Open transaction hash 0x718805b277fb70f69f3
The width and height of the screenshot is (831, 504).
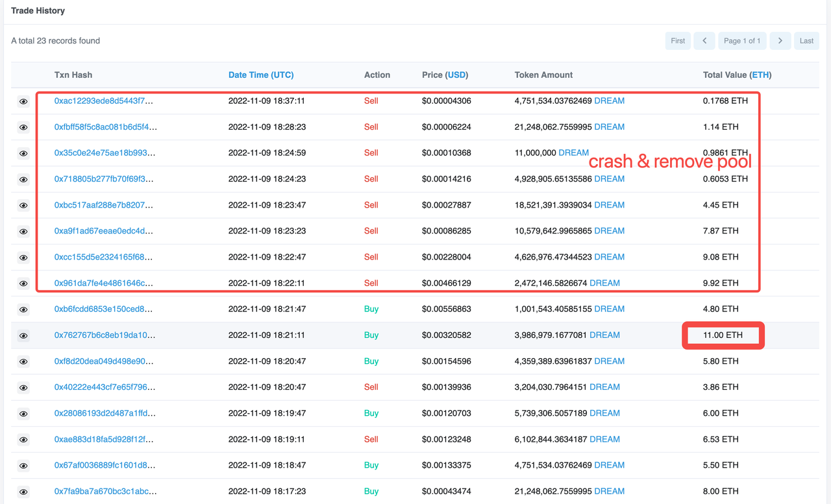(x=104, y=179)
